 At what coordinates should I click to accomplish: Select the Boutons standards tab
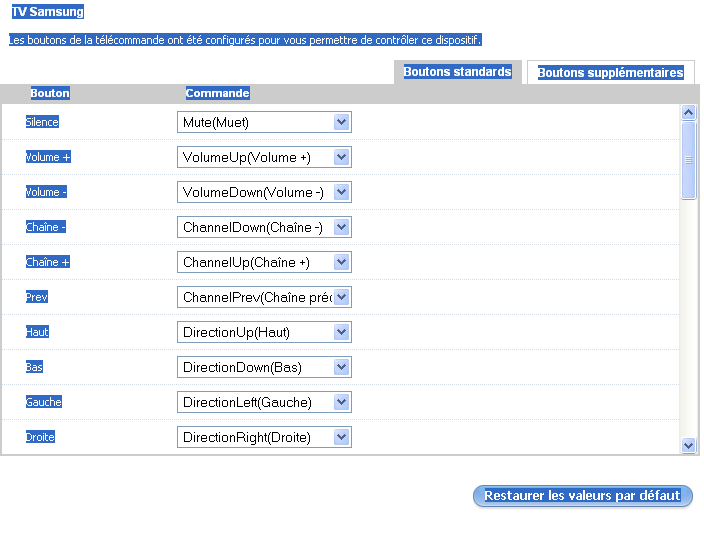[x=457, y=72]
